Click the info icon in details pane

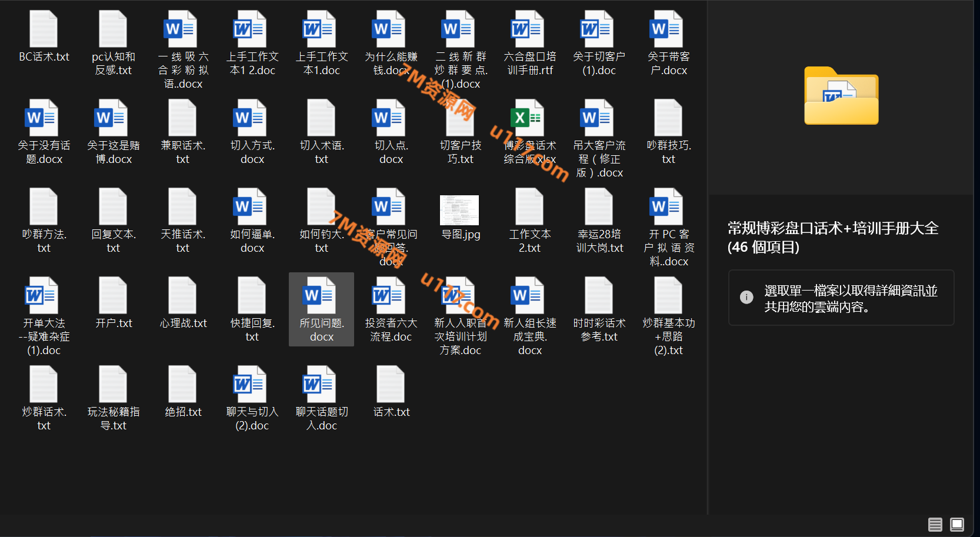point(746,297)
